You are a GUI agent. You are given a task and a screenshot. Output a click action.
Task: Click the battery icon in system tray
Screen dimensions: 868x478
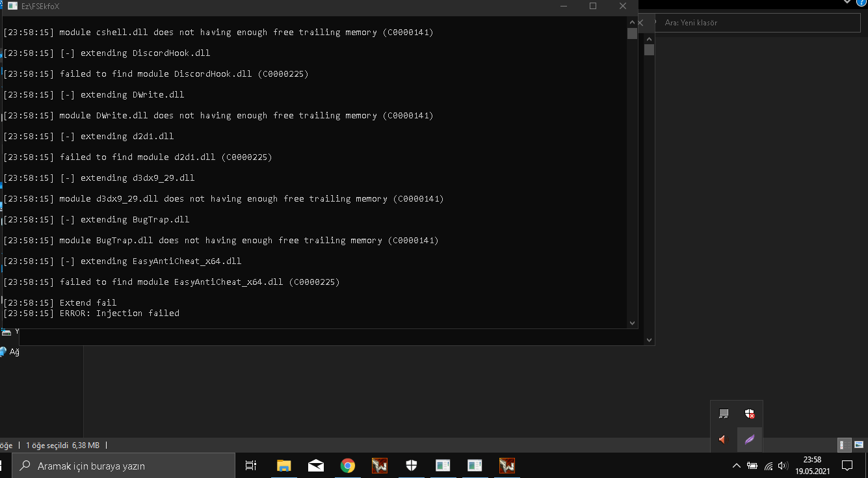pyautogui.click(x=752, y=466)
